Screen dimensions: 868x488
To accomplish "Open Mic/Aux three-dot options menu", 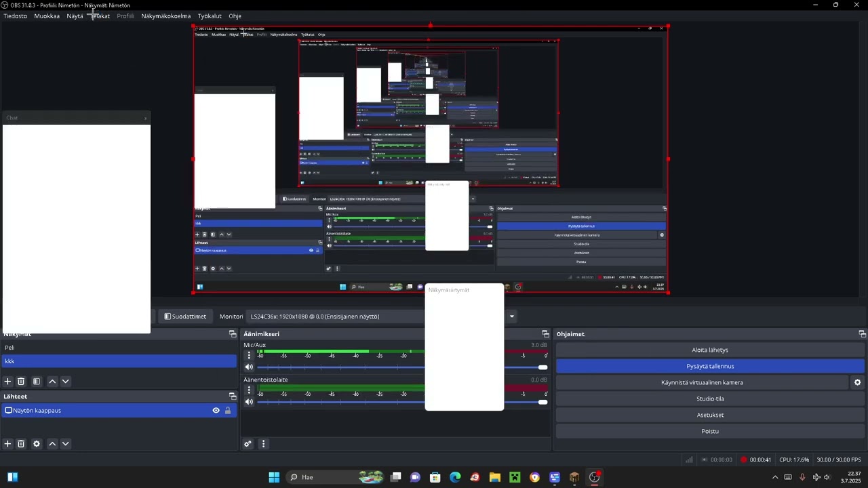I will click(x=249, y=355).
